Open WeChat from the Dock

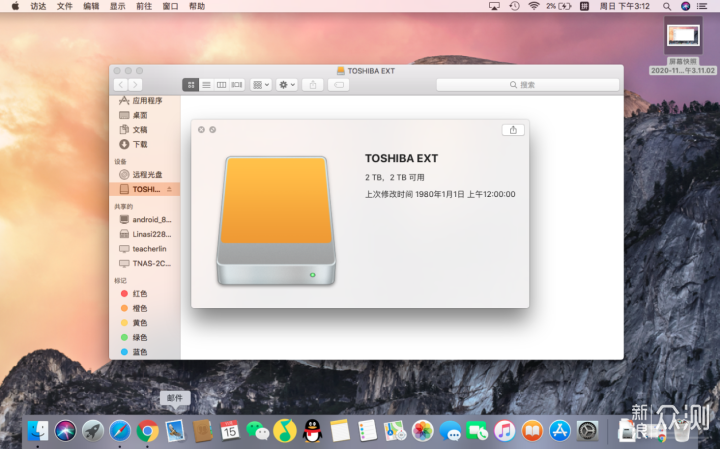[257, 431]
